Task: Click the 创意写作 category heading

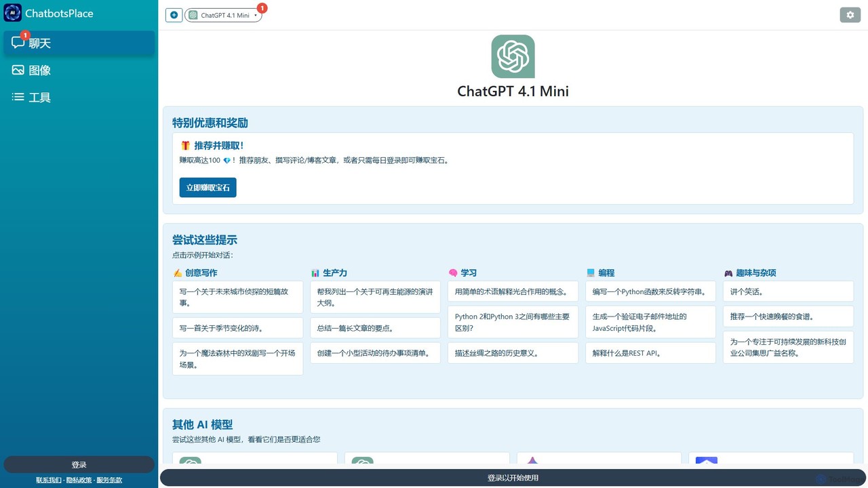Action: [201, 273]
